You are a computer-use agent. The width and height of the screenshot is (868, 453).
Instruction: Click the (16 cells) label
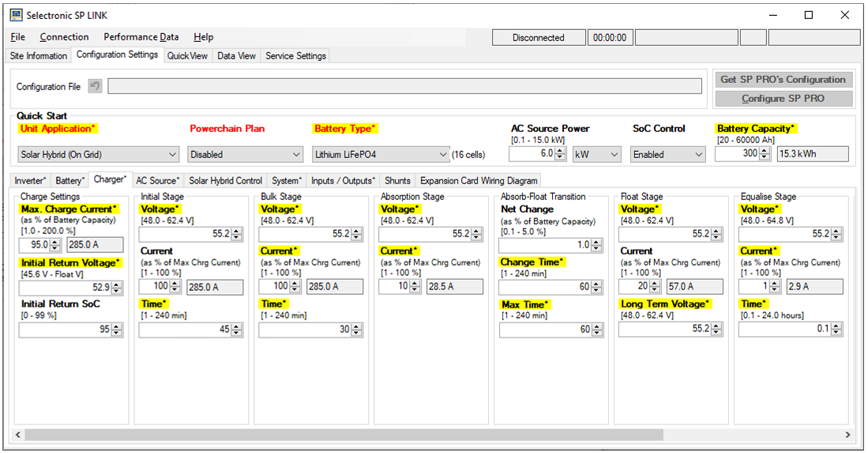tap(468, 155)
